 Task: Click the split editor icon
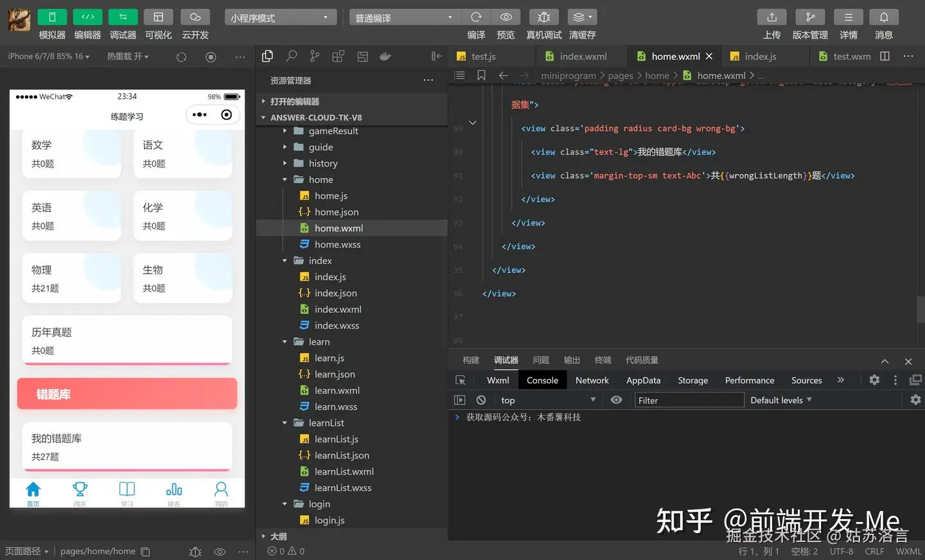885,57
